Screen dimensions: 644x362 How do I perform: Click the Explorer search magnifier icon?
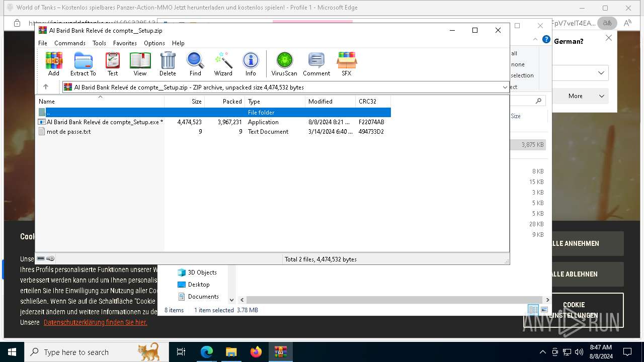[x=538, y=101]
